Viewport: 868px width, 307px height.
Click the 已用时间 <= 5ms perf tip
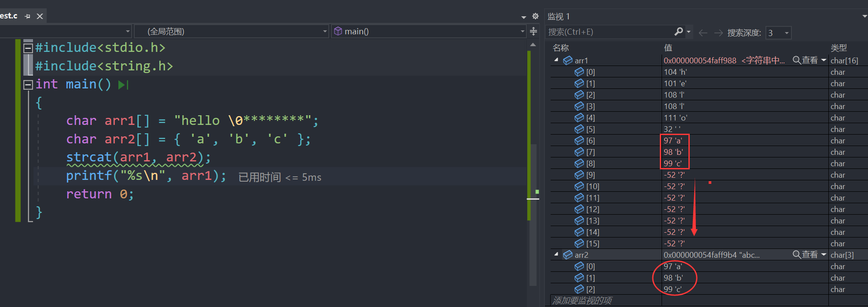click(280, 177)
